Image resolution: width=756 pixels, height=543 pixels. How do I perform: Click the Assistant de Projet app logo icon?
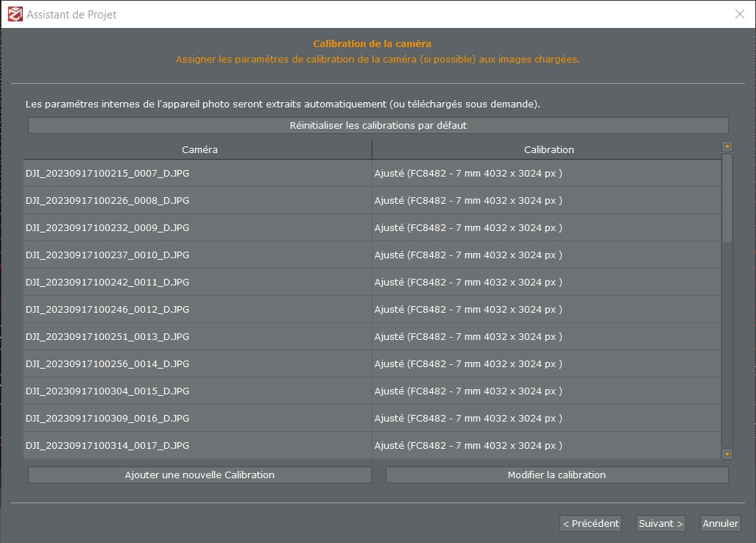tap(15, 15)
